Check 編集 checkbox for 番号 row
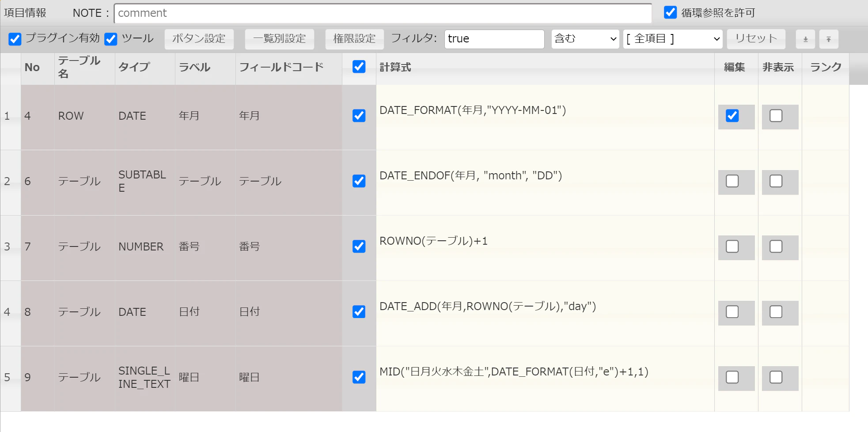The image size is (868, 432). pyautogui.click(x=732, y=246)
